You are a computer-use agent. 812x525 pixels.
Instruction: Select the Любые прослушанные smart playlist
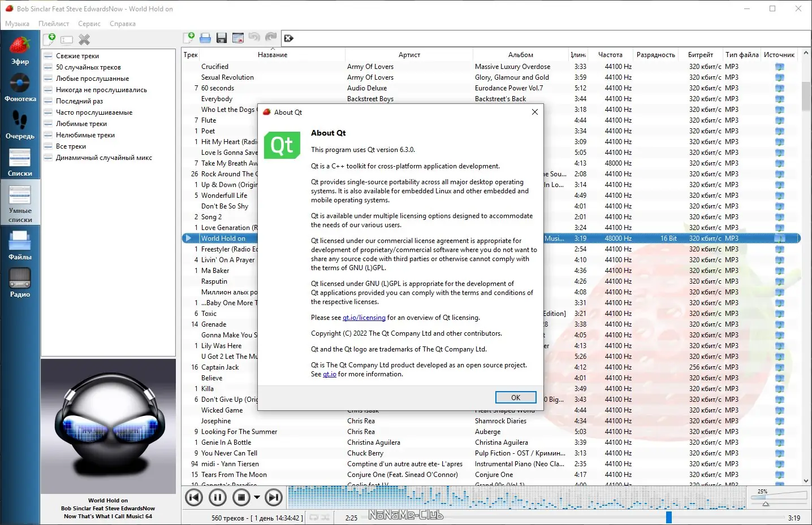click(92, 79)
